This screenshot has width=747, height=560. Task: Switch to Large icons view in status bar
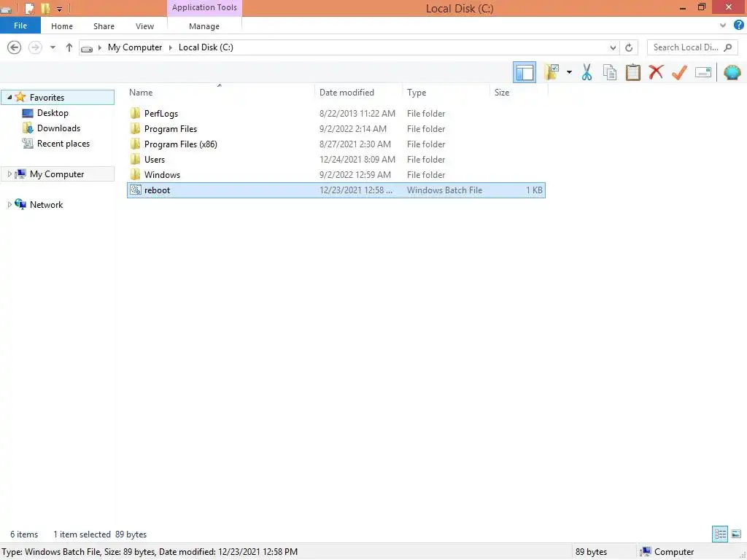[x=736, y=534]
